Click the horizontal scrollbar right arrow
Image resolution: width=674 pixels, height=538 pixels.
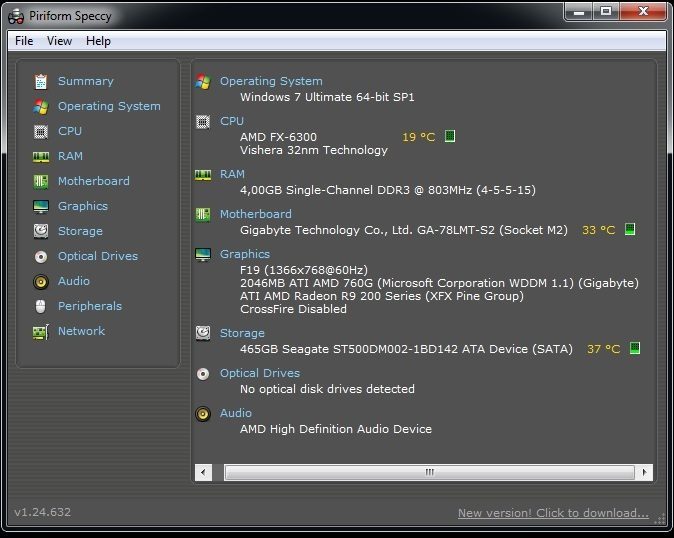(644, 473)
